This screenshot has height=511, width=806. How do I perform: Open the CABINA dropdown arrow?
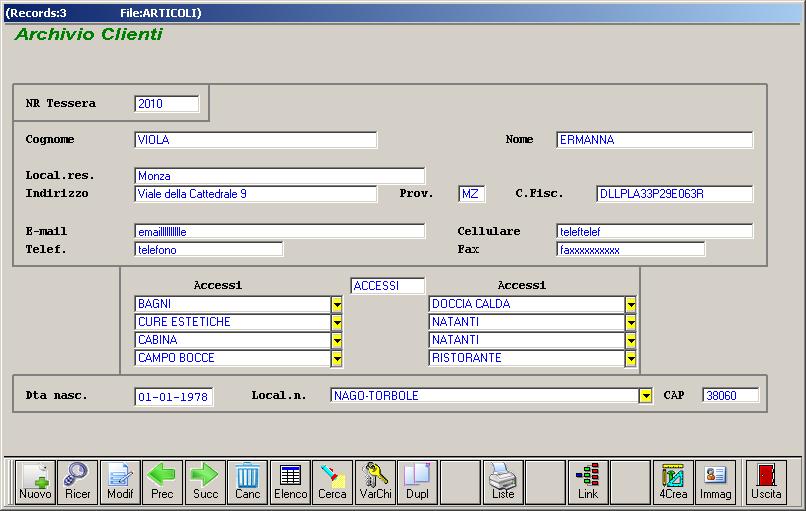click(x=337, y=340)
